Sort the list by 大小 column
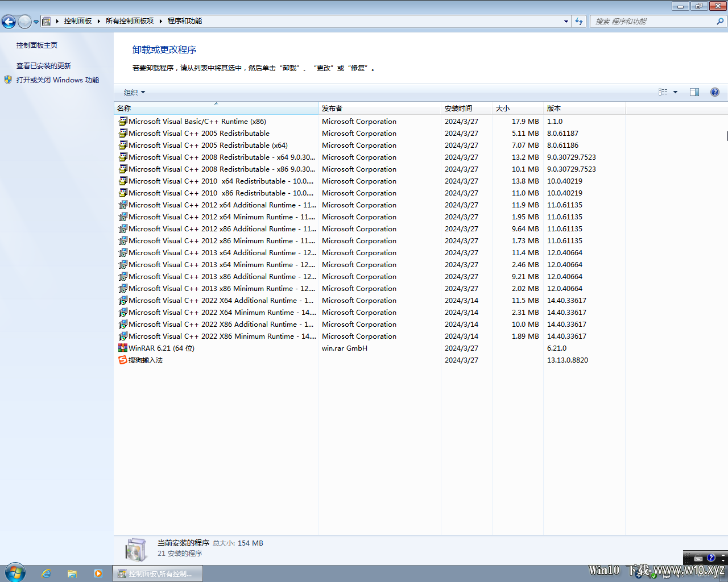728x582 pixels. (x=518, y=108)
